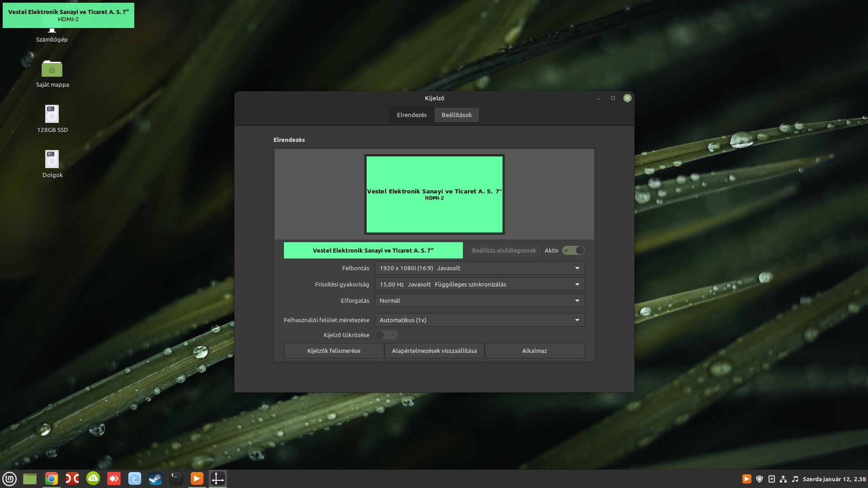Open the Frissítési gyakoriság dropdown
Screen dimensions: 868x488
480,284
